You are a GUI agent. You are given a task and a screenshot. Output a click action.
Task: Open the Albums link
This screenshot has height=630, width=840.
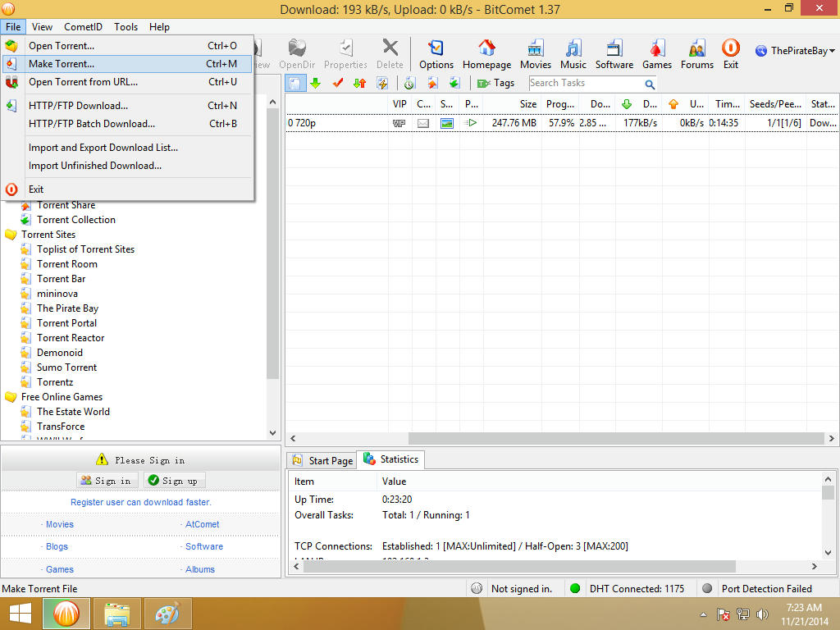click(200, 569)
